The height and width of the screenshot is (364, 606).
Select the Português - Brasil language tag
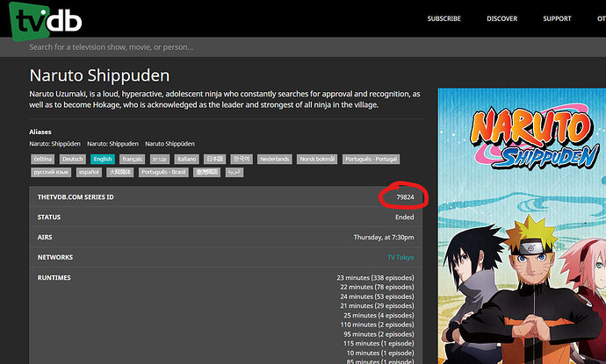(x=163, y=172)
